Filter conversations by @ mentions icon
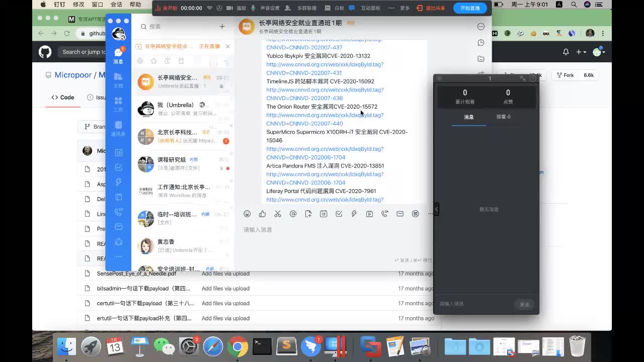This screenshot has width=644, height=362. coord(140,61)
